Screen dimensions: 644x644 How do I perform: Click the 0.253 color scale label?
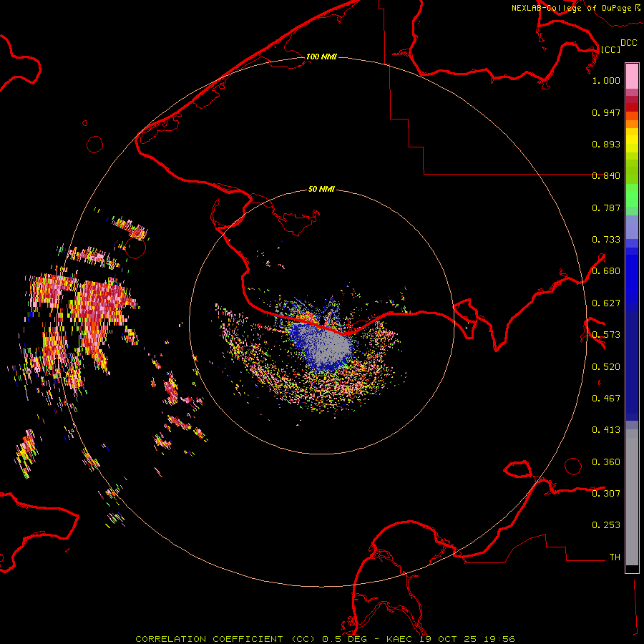tap(606, 525)
